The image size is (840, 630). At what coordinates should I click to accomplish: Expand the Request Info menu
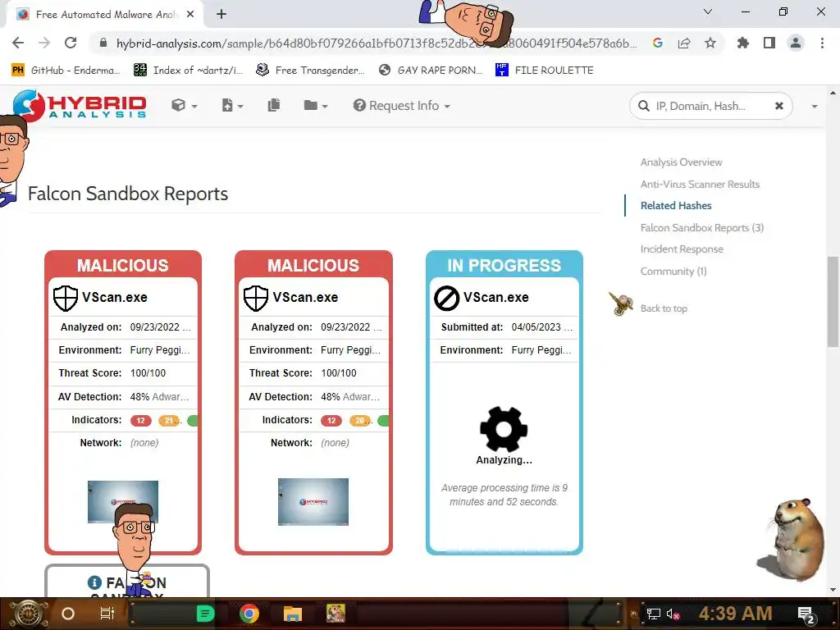click(x=401, y=106)
